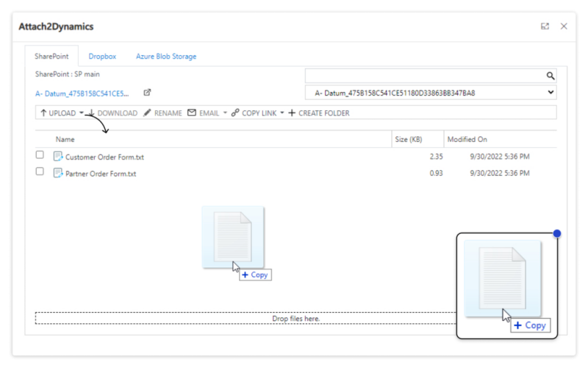
Task: Click Customer Order Form.txt file icon
Action: coord(58,156)
